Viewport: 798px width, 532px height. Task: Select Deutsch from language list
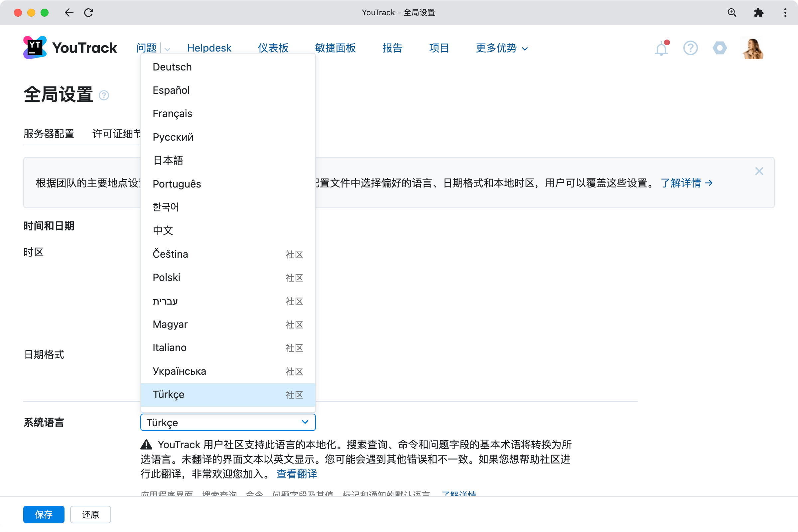(x=172, y=67)
